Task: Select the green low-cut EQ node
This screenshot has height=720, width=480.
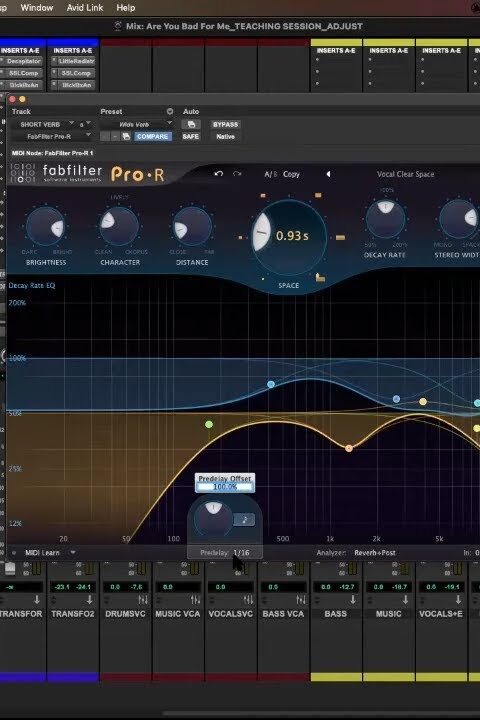Action: pyautogui.click(x=209, y=424)
